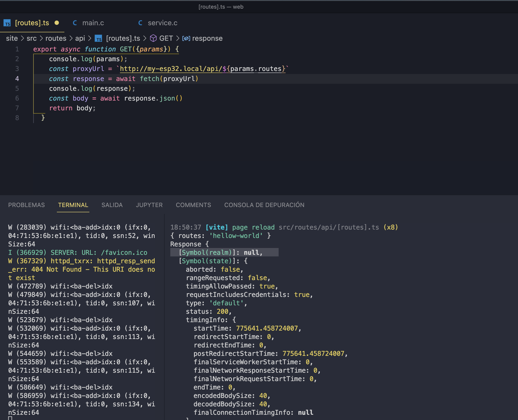Viewport: 518px width, 420px height.
Task: Open the CONSOLA DE DEPURACIÓN tab
Action: [x=264, y=205]
